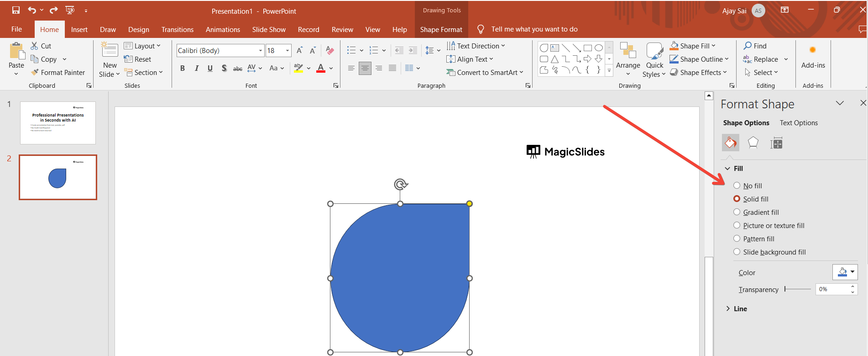The width and height of the screenshot is (868, 356).
Task: Click the Fill & Line paint bucket icon
Action: click(x=730, y=143)
